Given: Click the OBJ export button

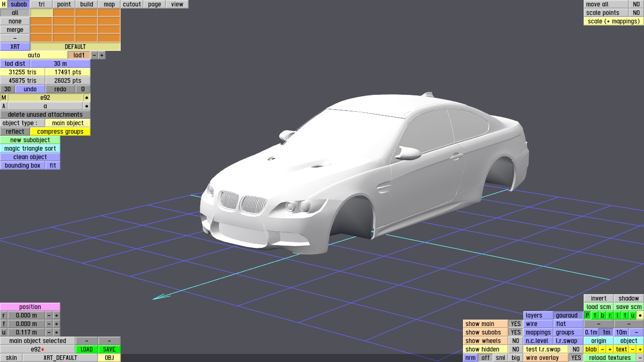Looking at the screenshot, I should click(x=109, y=358).
